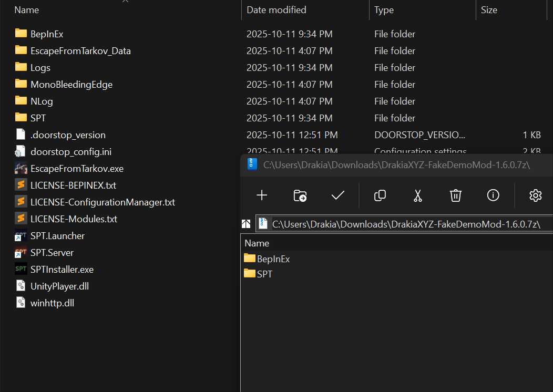Select the UnityPlayer.dll file

[52, 286]
